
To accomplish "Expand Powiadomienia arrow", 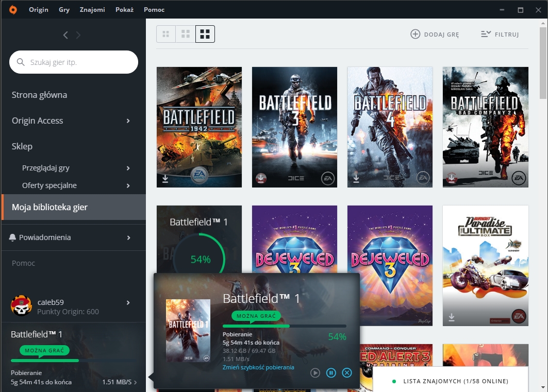I will [x=128, y=237].
